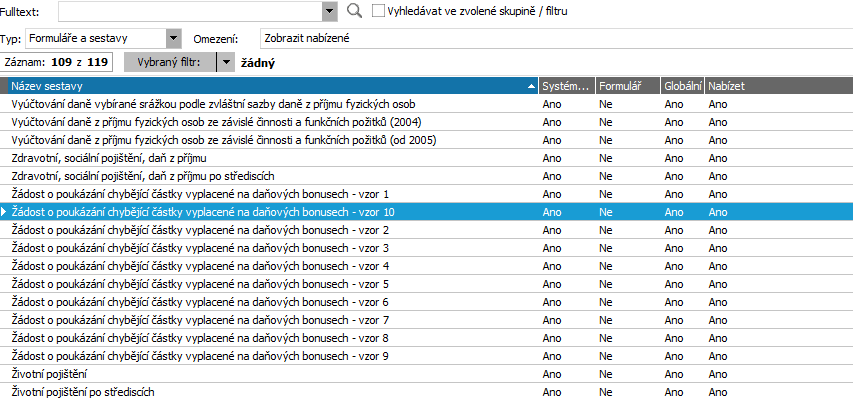Viewport: 853px width, 398px height.
Task: Click the Formulář column header
Action: pos(627,86)
